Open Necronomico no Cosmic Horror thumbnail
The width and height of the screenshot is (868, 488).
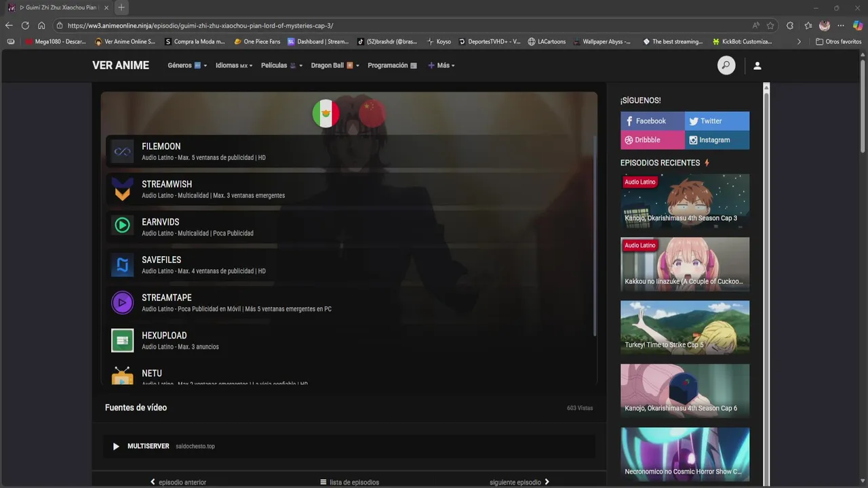point(685,454)
